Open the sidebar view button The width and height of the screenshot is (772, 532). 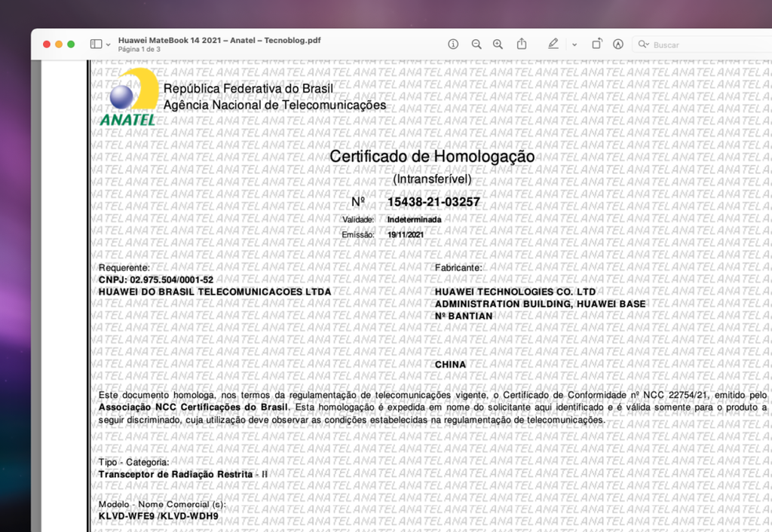click(x=96, y=44)
